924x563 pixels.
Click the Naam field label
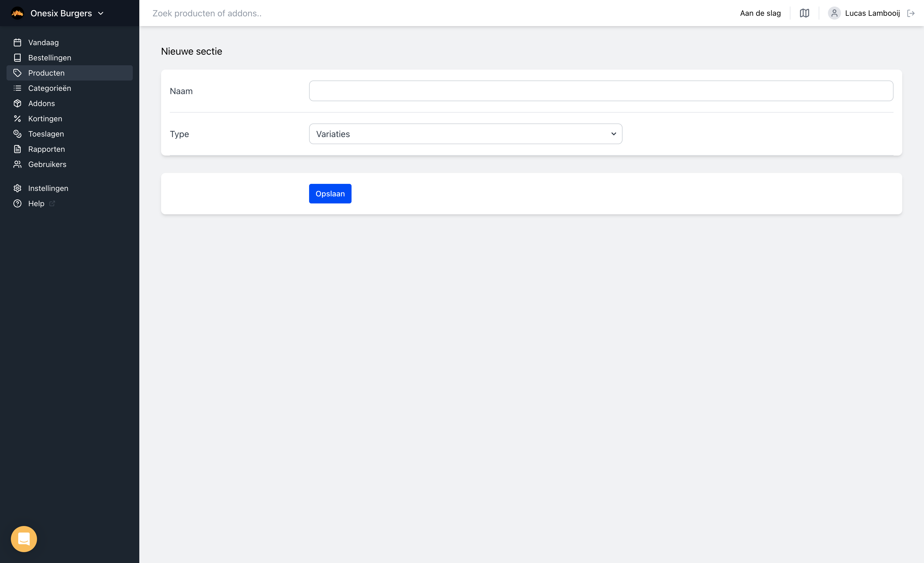[181, 91]
